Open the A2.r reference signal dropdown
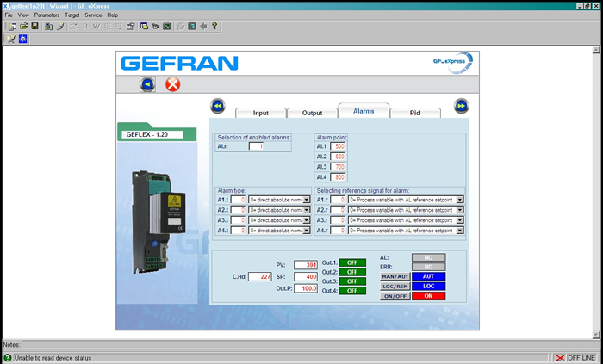This screenshot has height=364, width=603. [459, 210]
